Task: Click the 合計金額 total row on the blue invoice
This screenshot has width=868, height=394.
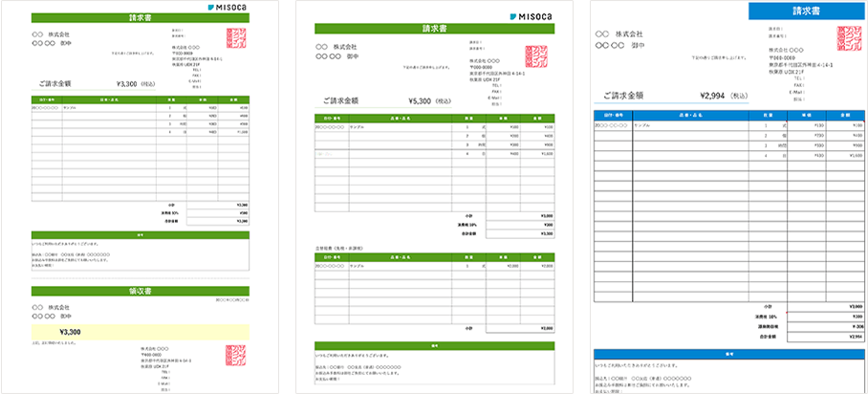Action: click(729, 337)
